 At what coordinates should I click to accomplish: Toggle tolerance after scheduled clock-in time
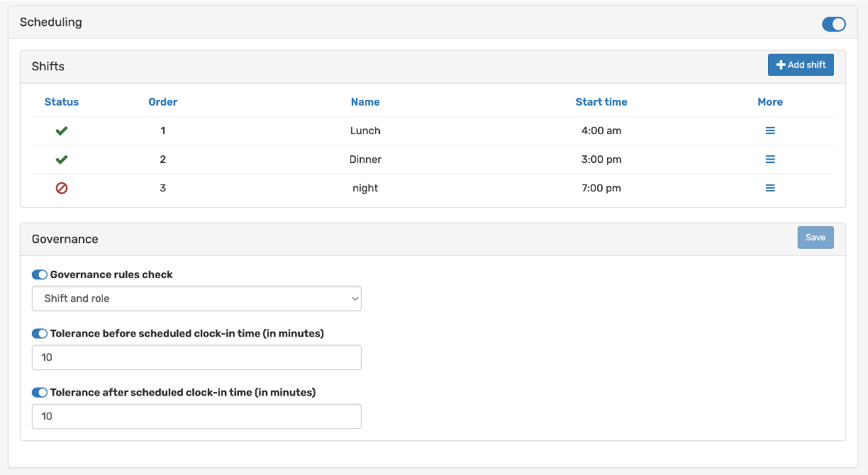(40, 392)
